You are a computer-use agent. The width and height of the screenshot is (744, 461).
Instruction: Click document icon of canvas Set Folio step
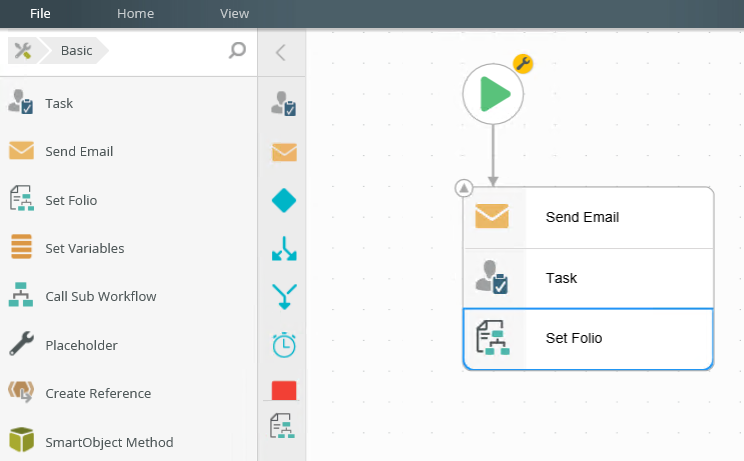coord(493,338)
